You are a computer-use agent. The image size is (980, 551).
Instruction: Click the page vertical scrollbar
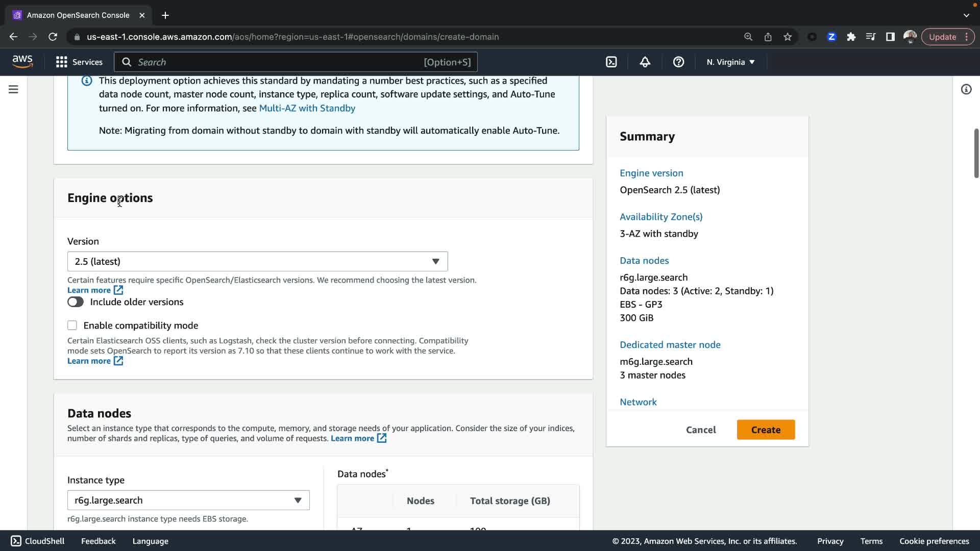coord(976,153)
